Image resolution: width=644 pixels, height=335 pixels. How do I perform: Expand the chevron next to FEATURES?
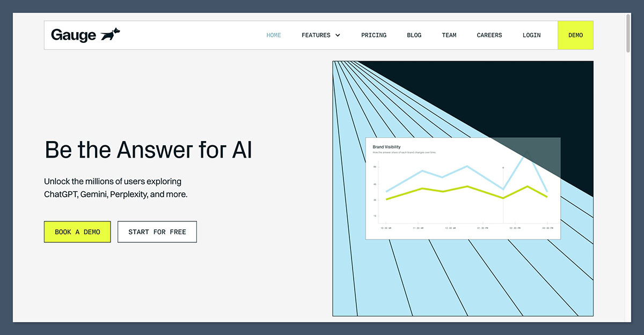tap(338, 35)
